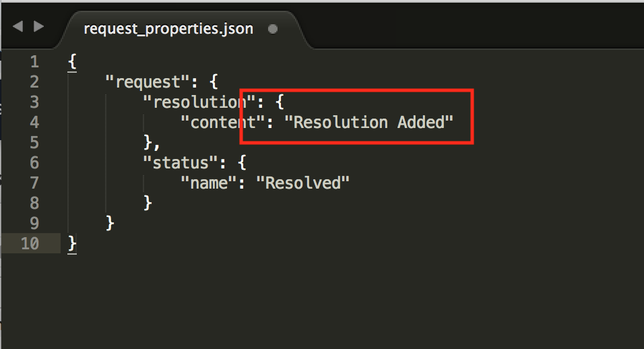Viewport: 644px width, 349px height.
Task: Click the unsaved dot on the file tab
Action: (273, 30)
